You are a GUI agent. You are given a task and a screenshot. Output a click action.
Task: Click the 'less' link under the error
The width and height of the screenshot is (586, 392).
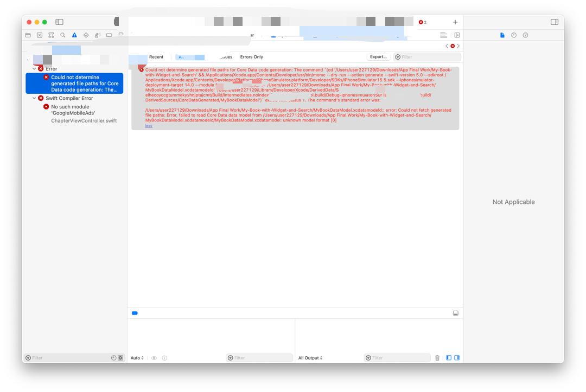tap(148, 126)
